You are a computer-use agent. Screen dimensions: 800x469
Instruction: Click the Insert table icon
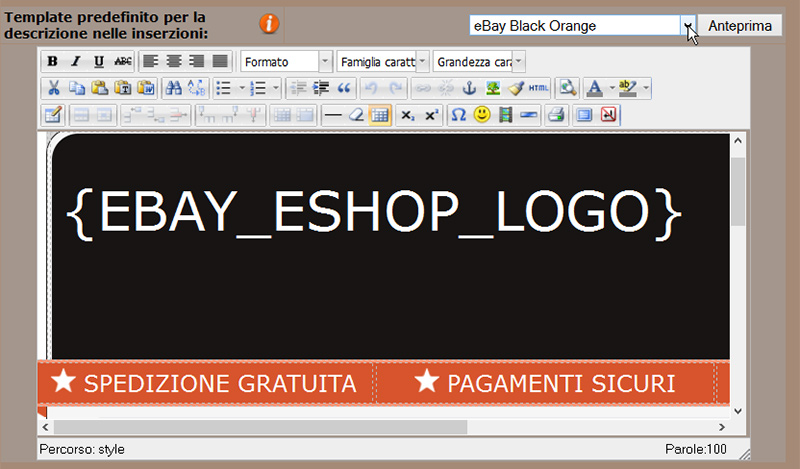pyautogui.click(x=53, y=115)
